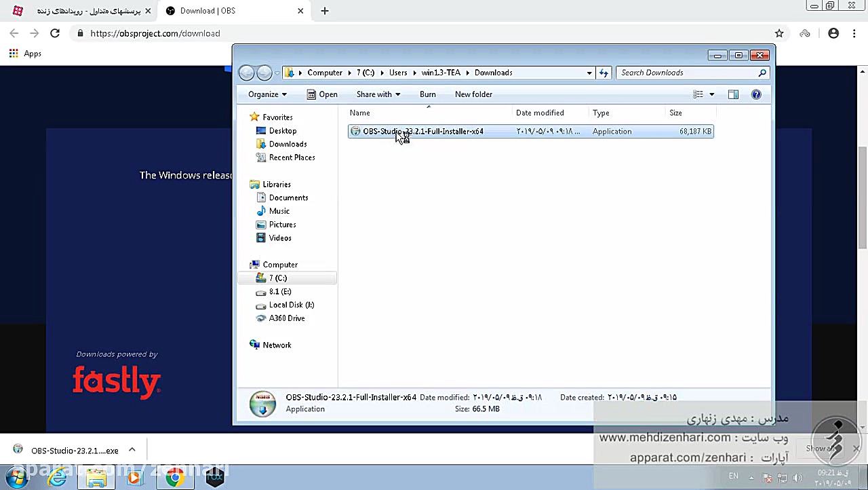Reload the OBS download page
Viewport: 868px width, 490px height.
click(x=55, y=33)
